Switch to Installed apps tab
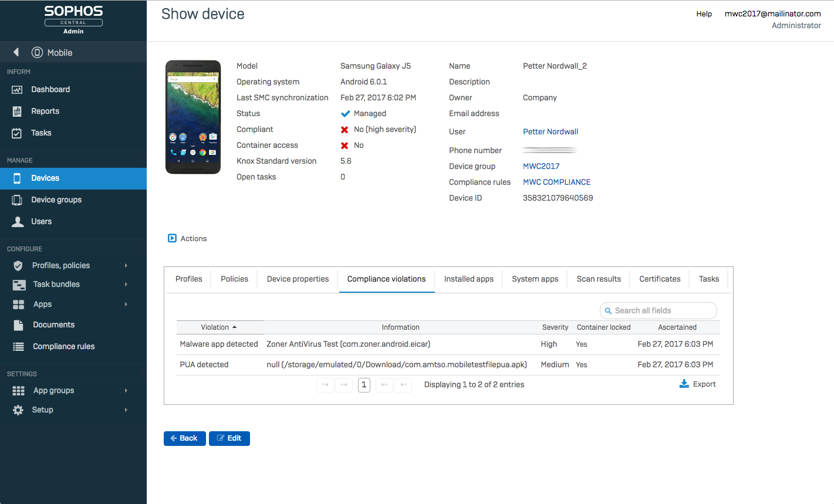This screenshot has width=834, height=504. point(469,279)
